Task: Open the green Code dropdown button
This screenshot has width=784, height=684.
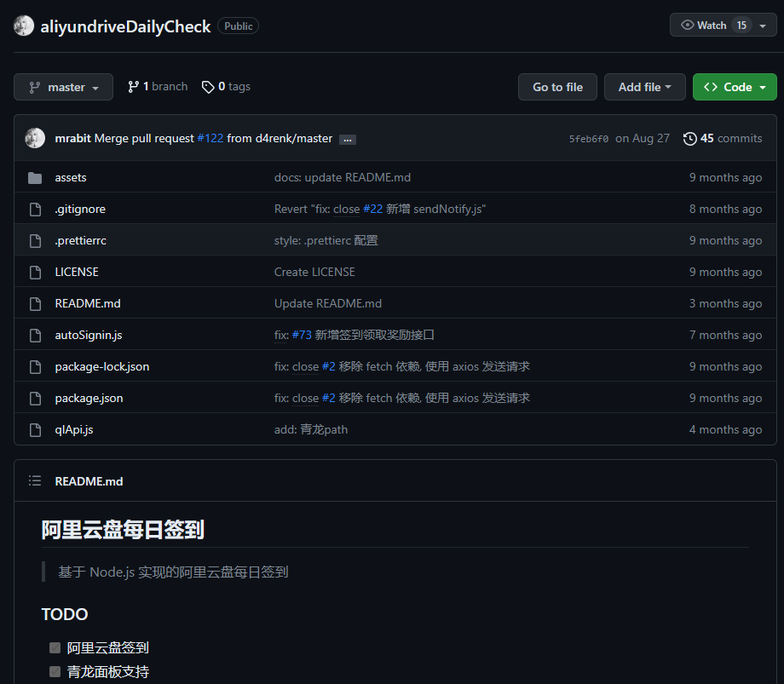Action: [x=735, y=87]
